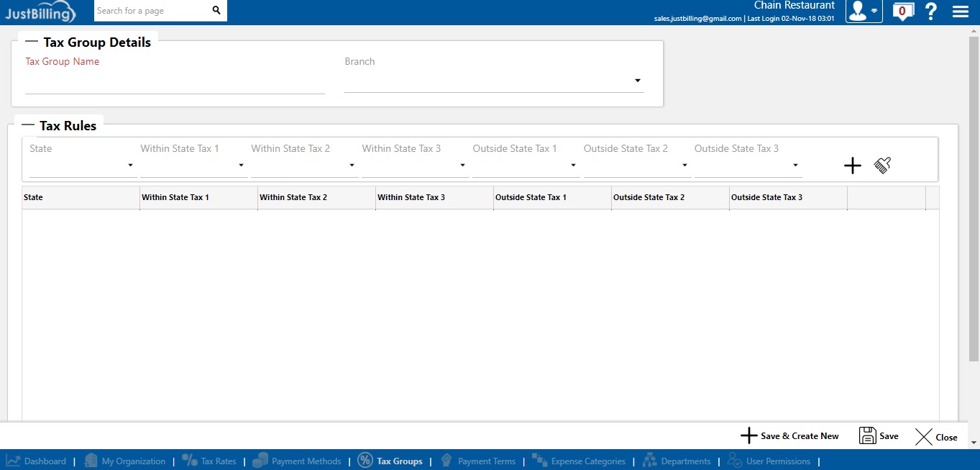Click the Within State Tax 3 column header

[434, 197]
